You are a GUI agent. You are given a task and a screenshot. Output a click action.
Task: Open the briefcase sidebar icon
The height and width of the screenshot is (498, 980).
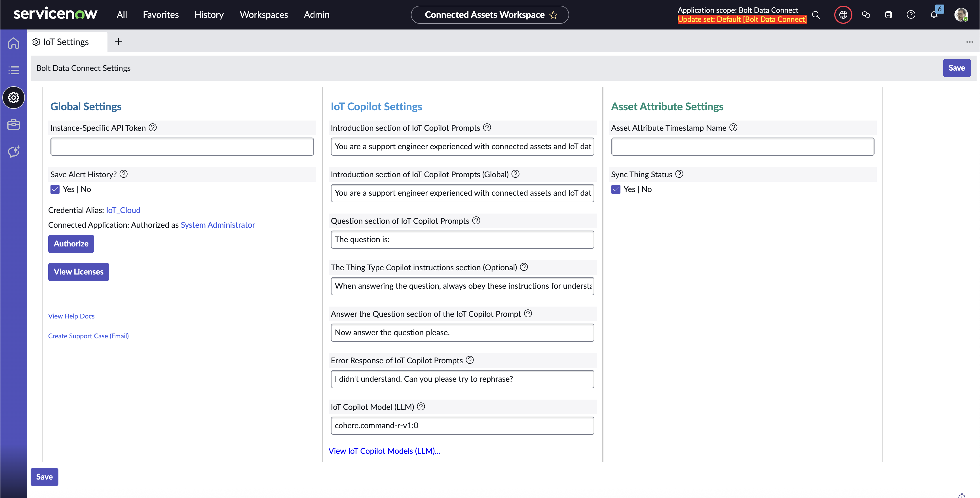point(14,125)
